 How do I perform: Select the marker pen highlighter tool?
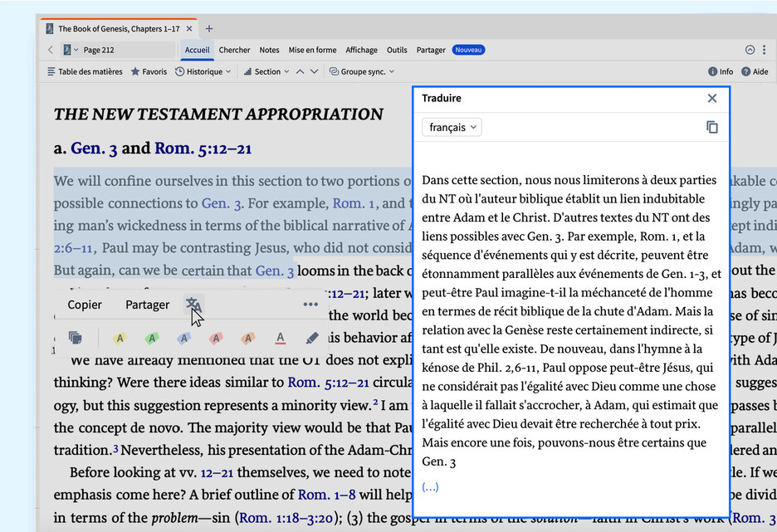[x=311, y=338]
